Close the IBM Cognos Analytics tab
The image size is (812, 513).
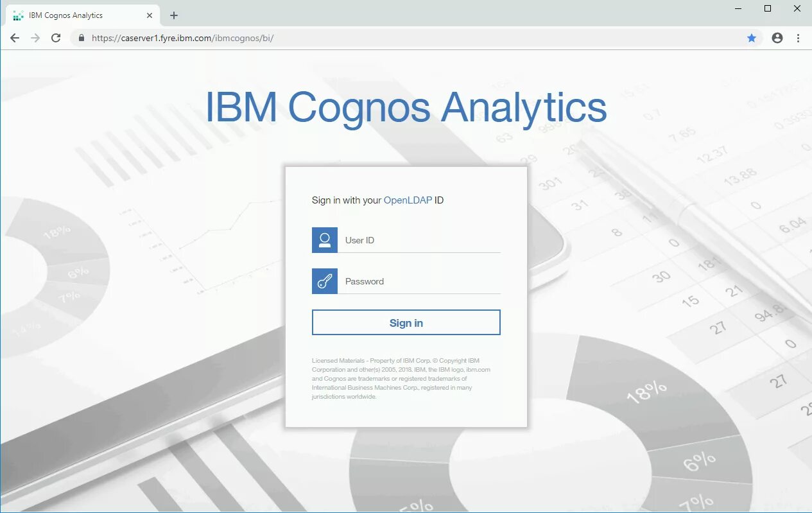click(148, 15)
